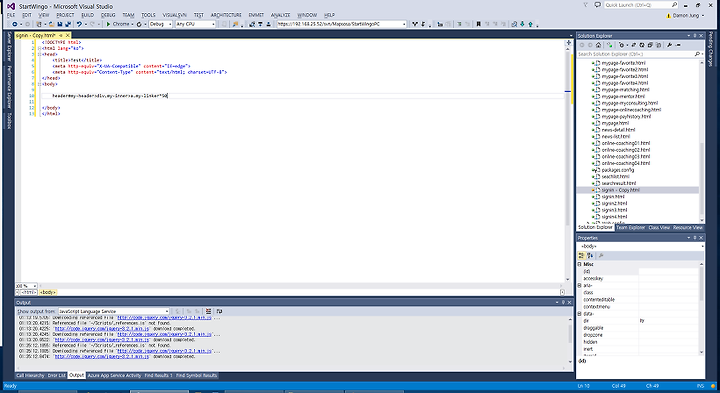Click the SVN update down-arrow icon

point(522,24)
